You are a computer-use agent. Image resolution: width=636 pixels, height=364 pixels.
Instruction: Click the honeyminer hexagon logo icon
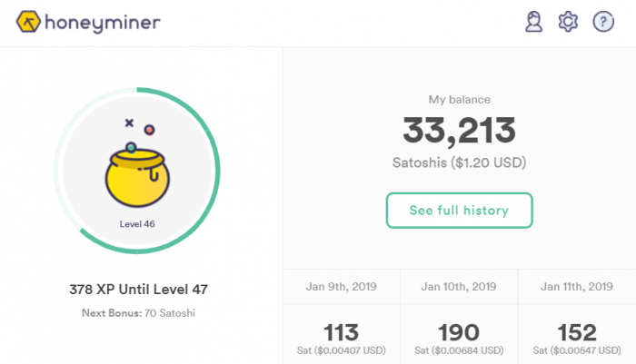(x=28, y=22)
